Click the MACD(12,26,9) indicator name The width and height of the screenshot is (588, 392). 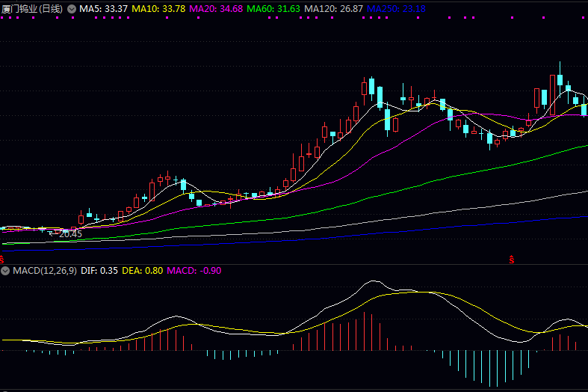coord(44,270)
